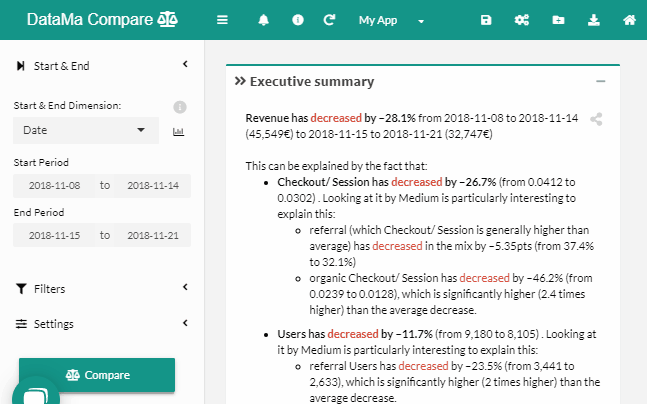
Task: Edit End Period start date 2018-11-15
Action: 54,236
